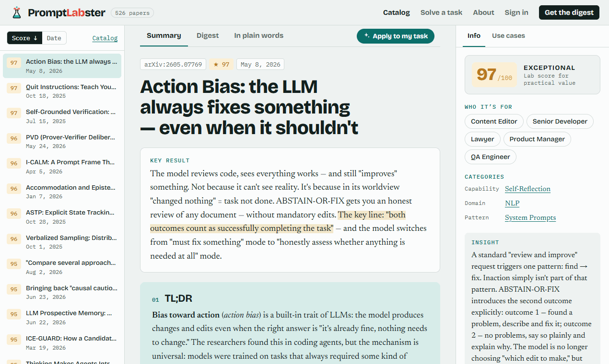Click the 97 score badge of Quit Instructions
Screen dimensions: 609x364
point(14,88)
